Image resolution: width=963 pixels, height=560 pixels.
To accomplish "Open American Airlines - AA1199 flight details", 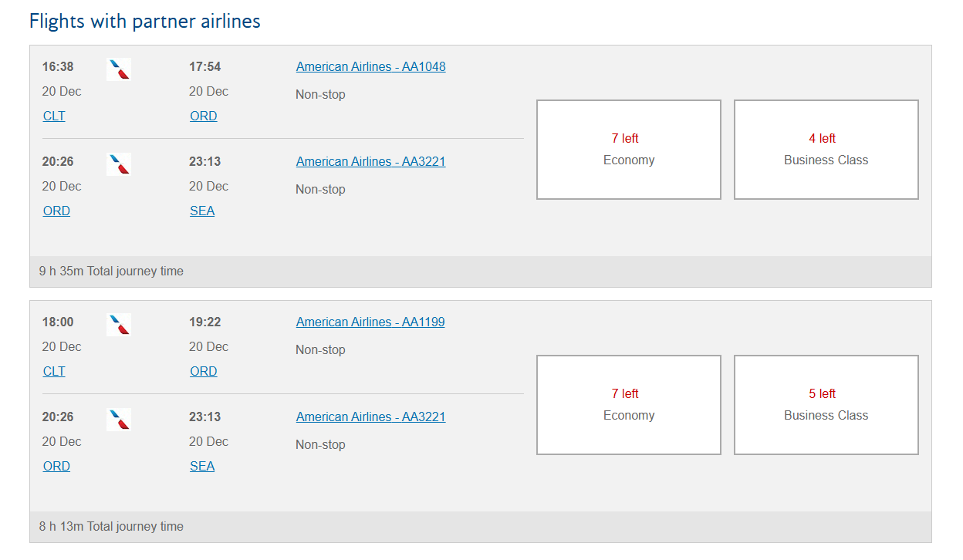I will click(370, 322).
